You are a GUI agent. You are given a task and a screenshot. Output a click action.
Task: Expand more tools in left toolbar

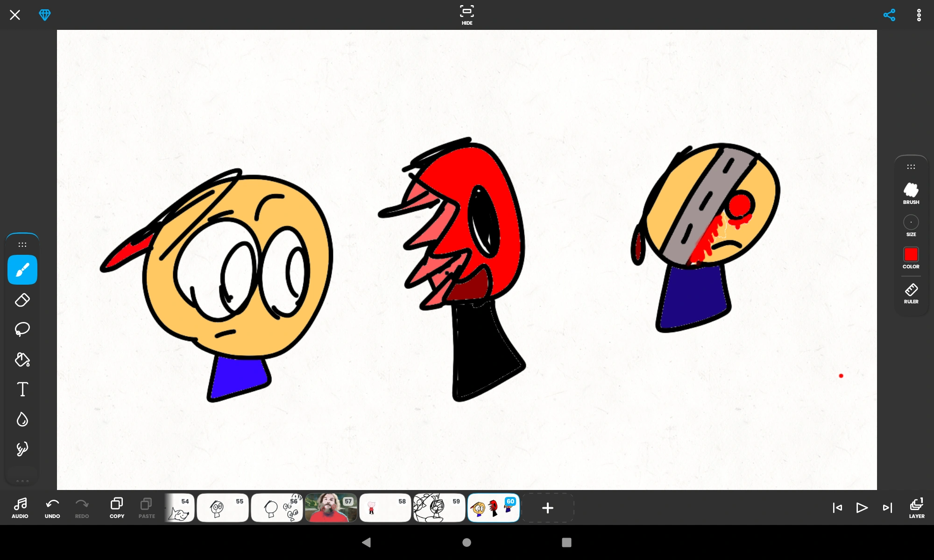tap(22, 480)
